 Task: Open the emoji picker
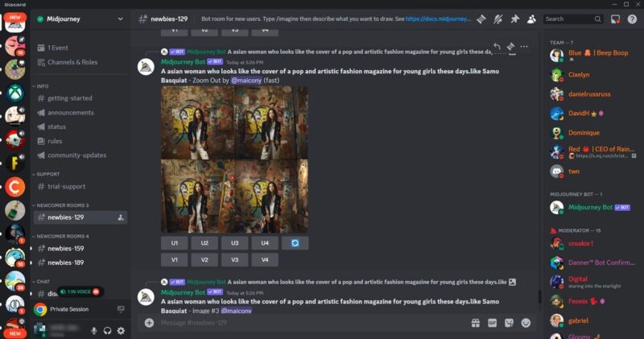click(x=526, y=323)
